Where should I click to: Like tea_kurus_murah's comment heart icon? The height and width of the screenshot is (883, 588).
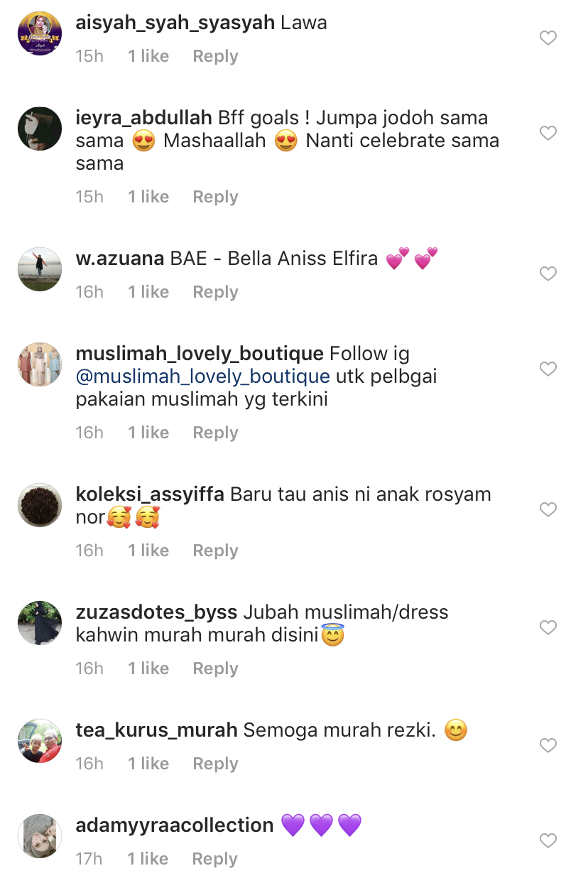pos(548,745)
